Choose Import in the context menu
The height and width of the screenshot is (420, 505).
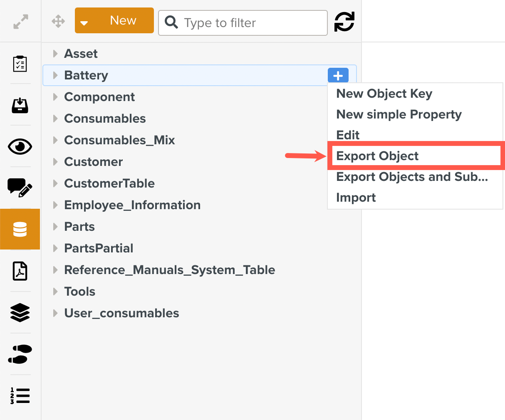pos(356,198)
